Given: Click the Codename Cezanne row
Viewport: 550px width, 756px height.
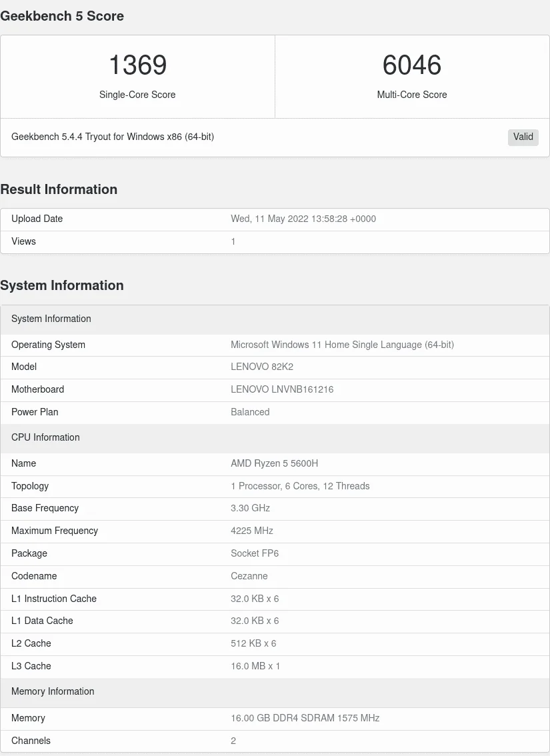Looking at the screenshot, I should tap(275, 576).
